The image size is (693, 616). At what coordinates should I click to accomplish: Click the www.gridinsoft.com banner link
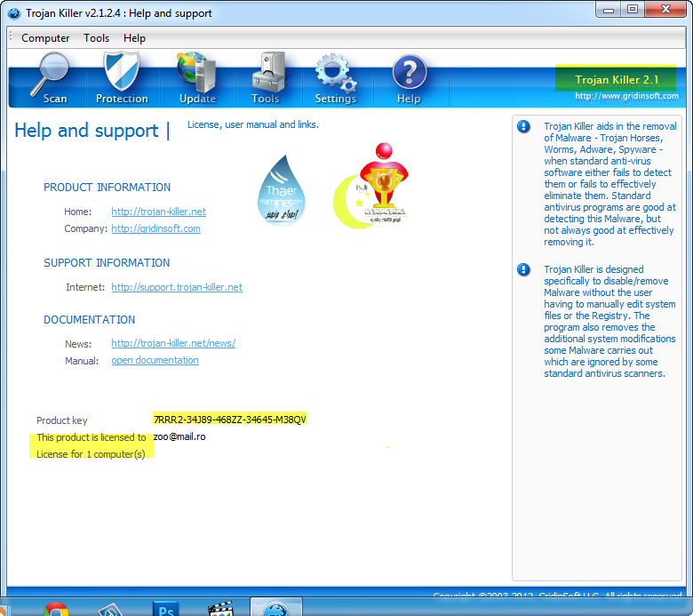click(x=626, y=96)
